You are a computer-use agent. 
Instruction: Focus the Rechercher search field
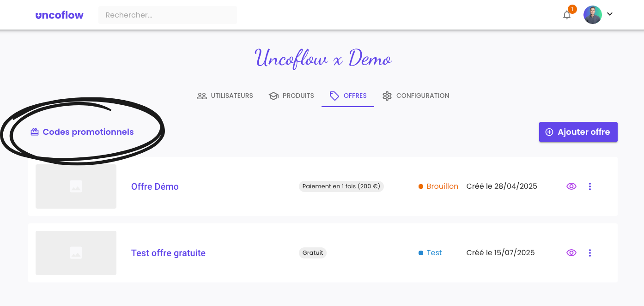pos(168,15)
